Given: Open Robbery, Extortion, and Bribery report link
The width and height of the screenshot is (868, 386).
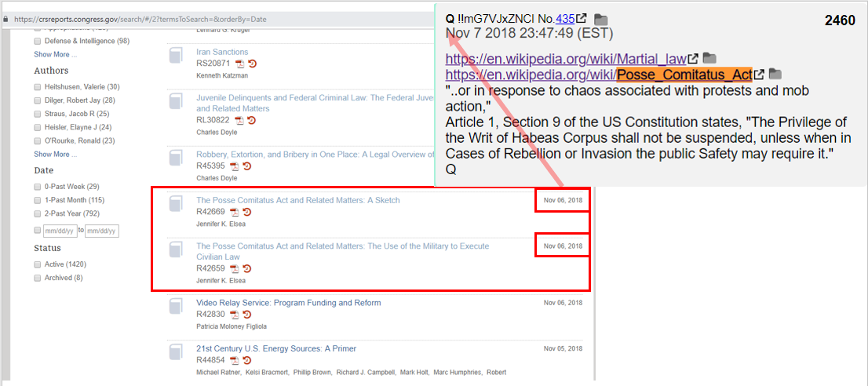Looking at the screenshot, I should pyautogui.click(x=315, y=155).
